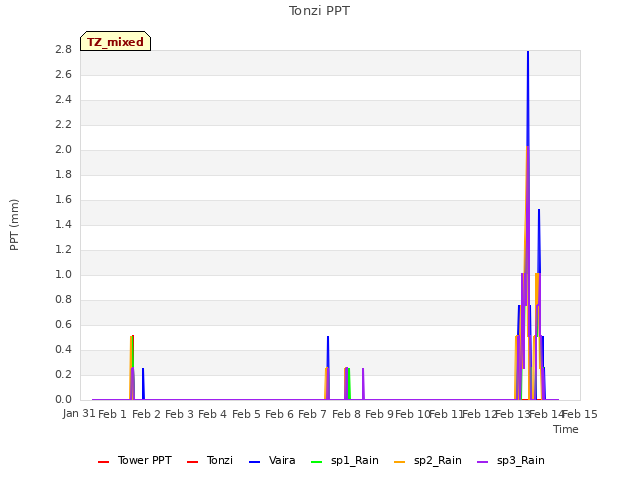Click the Feb 9 x-axis tick label

pyautogui.click(x=379, y=414)
